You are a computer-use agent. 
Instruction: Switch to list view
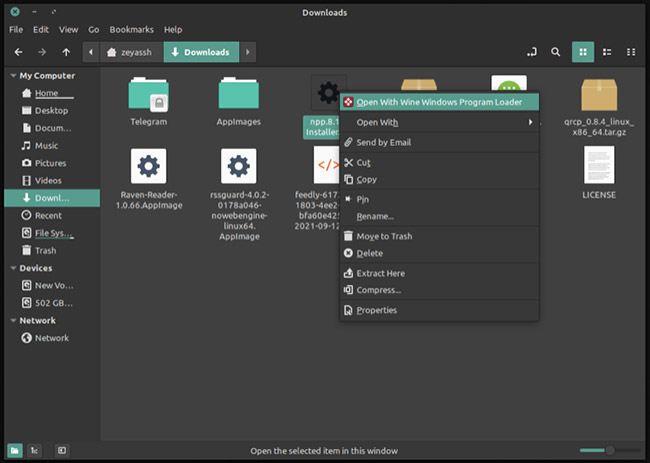(x=607, y=52)
